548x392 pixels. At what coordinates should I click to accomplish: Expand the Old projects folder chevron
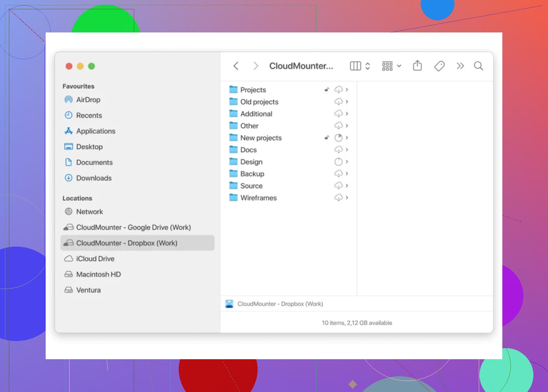tap(347, 102)
